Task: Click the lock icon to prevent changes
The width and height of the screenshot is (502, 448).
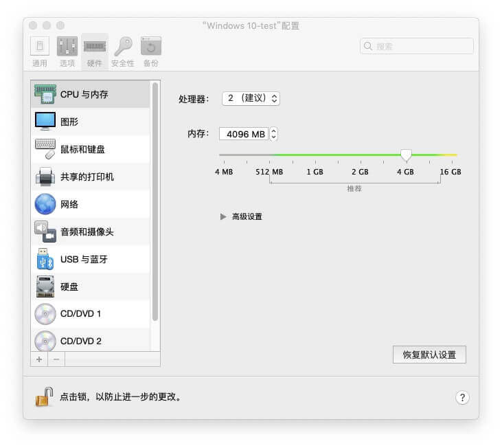Action: 44,397
